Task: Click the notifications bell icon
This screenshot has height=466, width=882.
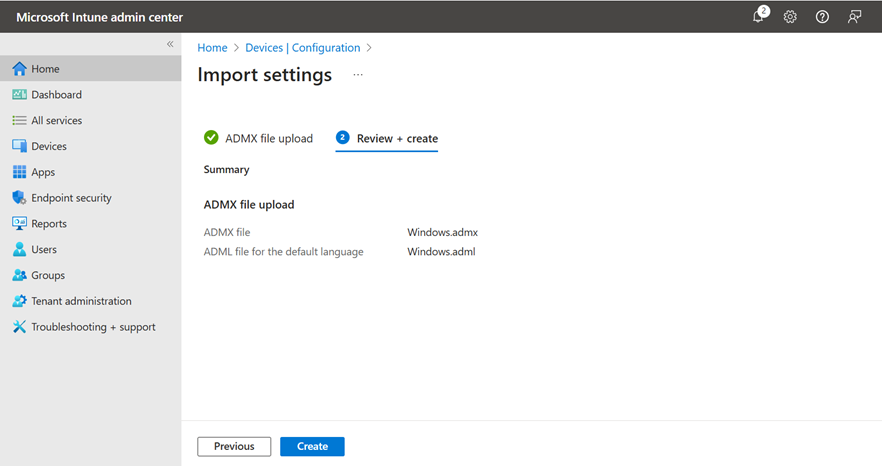Action: click(x=758, y=17)
